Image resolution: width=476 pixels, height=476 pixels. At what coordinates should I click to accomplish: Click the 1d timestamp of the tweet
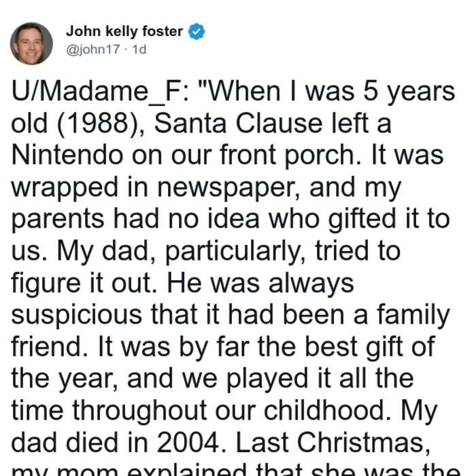point(139,50)
